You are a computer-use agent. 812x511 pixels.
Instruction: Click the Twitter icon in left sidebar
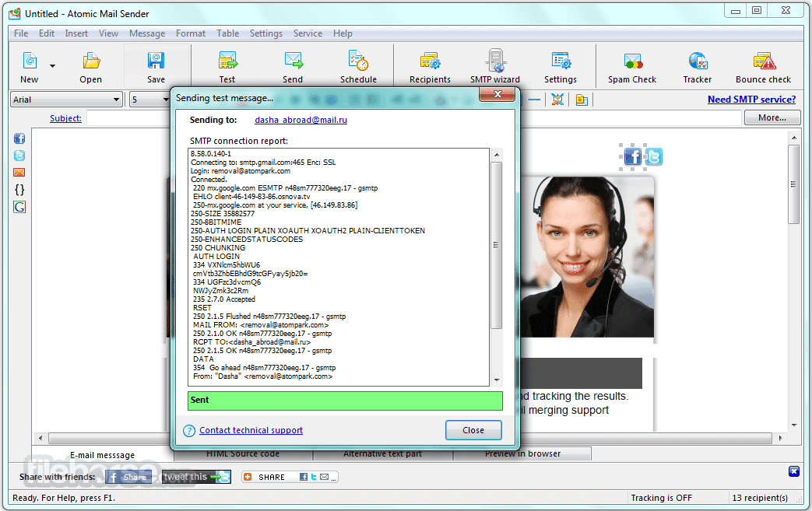[19, 156]
